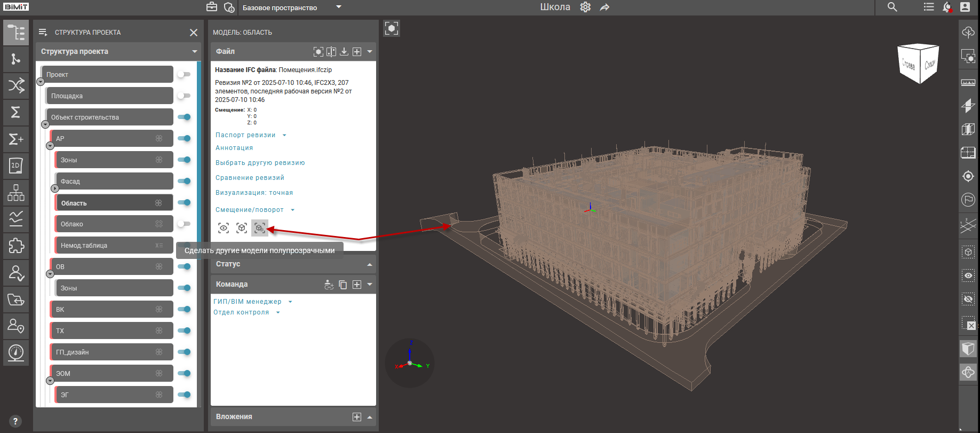Click the XYZ axis navigation gizmo
This screenshot has height=433, width=980.
pos(410,363)
